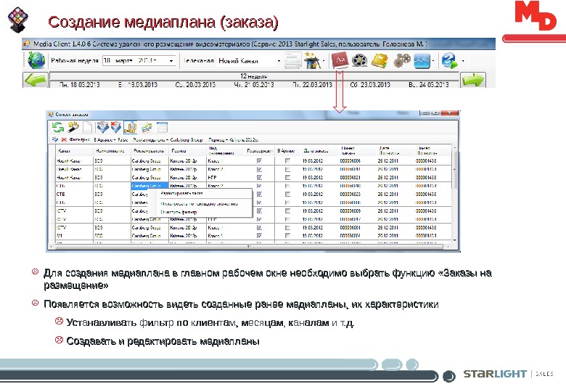
Task: Toggle 'Подтвержден' checkbox for order 000036023
Action: pyautogui.click(x=259, y=195)
